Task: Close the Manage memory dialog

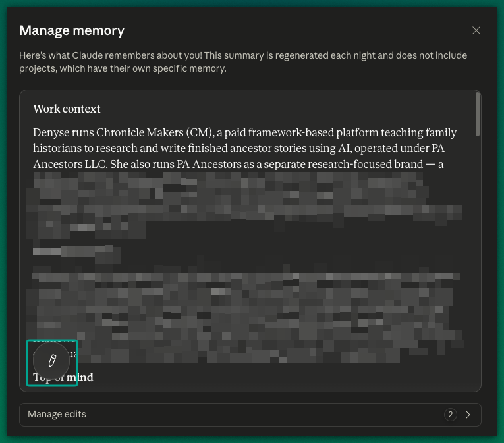Action: click(476, 30)
